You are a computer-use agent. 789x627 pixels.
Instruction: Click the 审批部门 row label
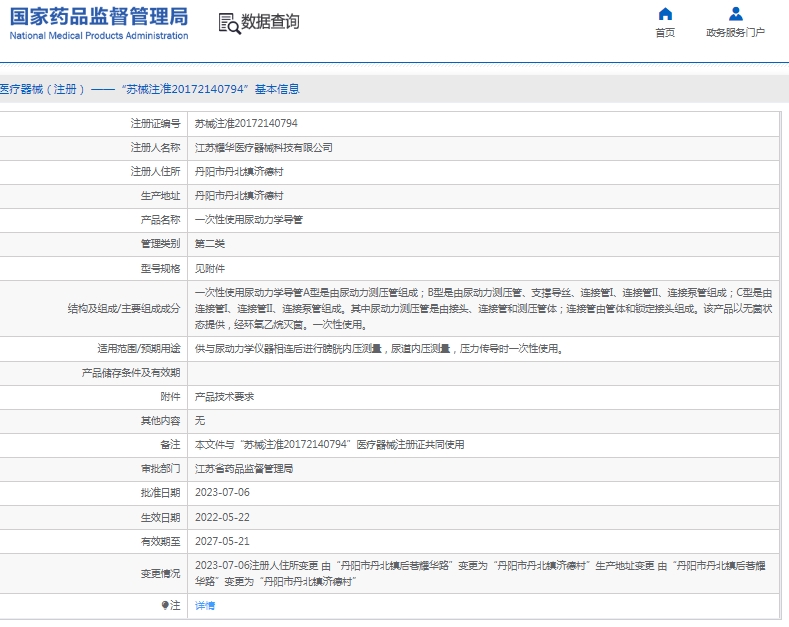click(161, 469)
